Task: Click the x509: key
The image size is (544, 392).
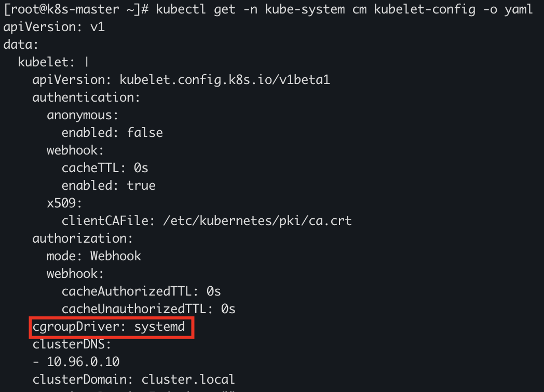Action: pos(65,203)
